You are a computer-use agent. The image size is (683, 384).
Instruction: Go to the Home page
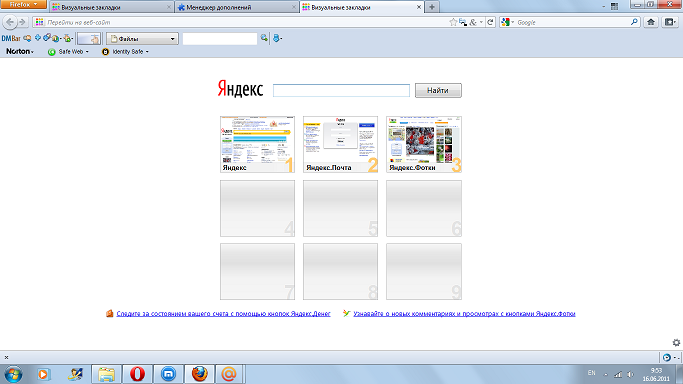[651, 22]
